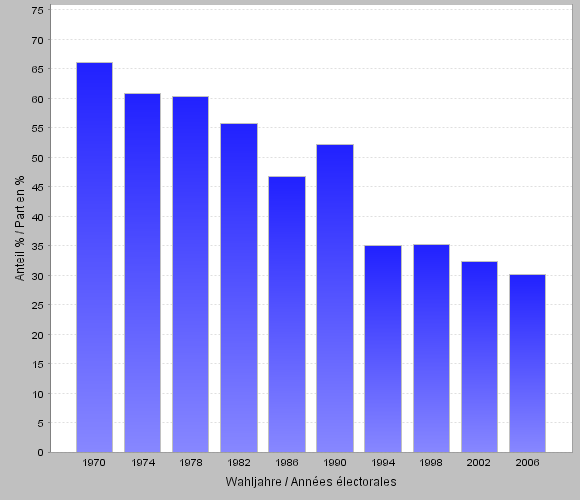
Task: Click the 1986 bar
Action: (287, 315)
